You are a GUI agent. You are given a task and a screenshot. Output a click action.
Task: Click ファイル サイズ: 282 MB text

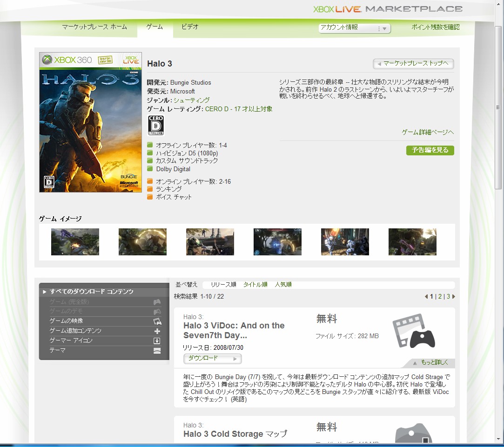tap(347, 336)
